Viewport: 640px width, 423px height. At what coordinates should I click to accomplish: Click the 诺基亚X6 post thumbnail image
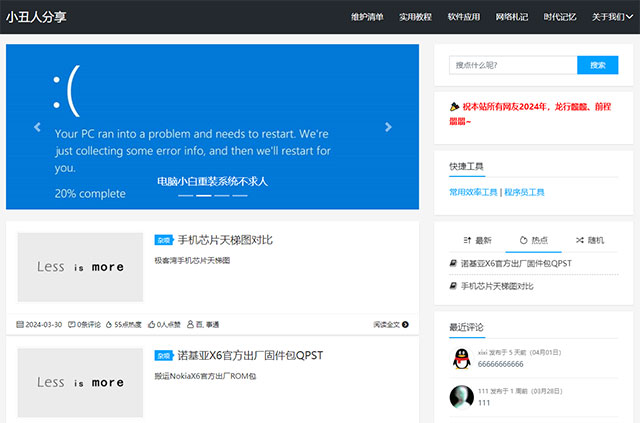(80, 383)
